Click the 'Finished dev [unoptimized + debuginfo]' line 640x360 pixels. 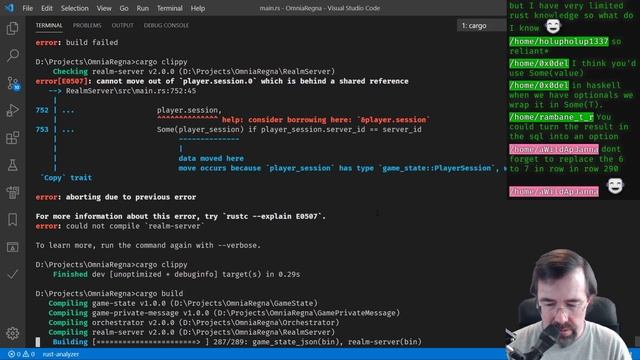click(x=176, y=274)
